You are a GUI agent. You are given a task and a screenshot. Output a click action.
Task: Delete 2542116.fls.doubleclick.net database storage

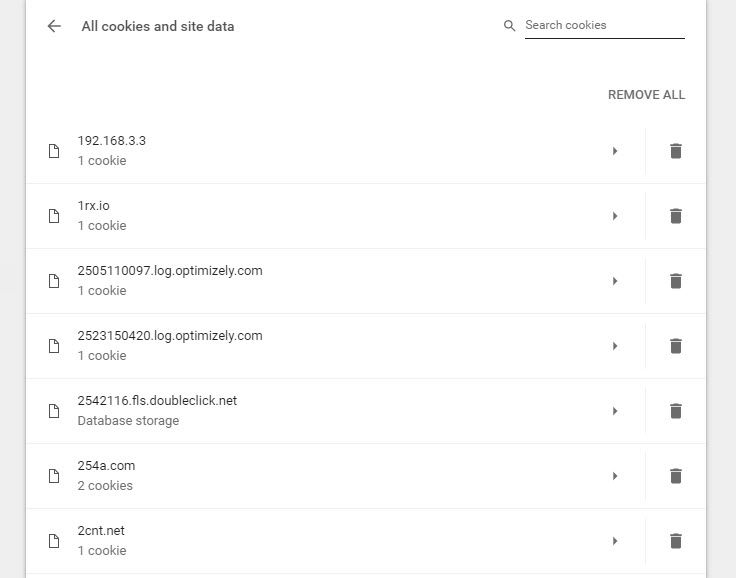[676, 411]
